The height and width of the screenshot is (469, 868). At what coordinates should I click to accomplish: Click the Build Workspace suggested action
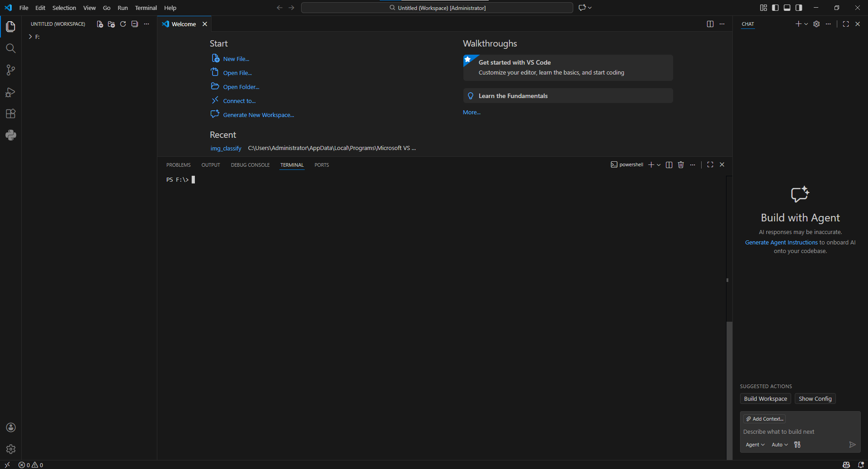click(x=765, y=399)
